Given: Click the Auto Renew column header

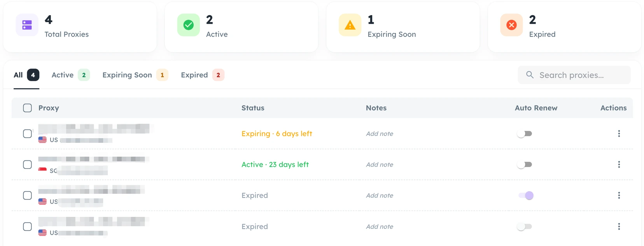Looking at the screenshot, I should tap(536, 108).
